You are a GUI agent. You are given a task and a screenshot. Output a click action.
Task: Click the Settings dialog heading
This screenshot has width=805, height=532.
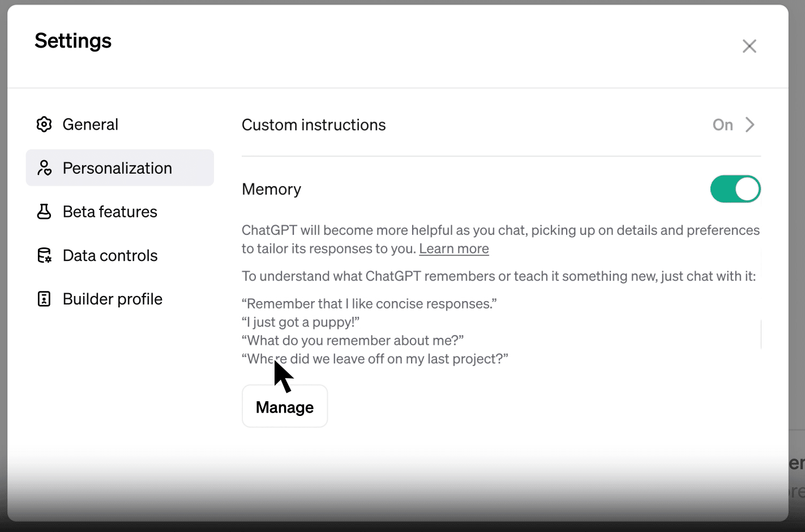(x=73, y=41)
